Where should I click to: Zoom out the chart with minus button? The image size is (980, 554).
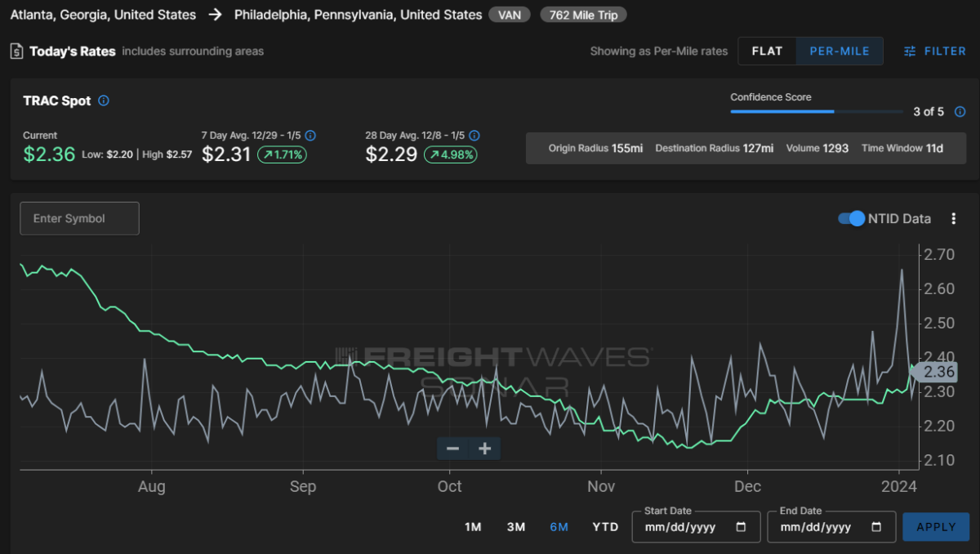[x=453, y=448]
